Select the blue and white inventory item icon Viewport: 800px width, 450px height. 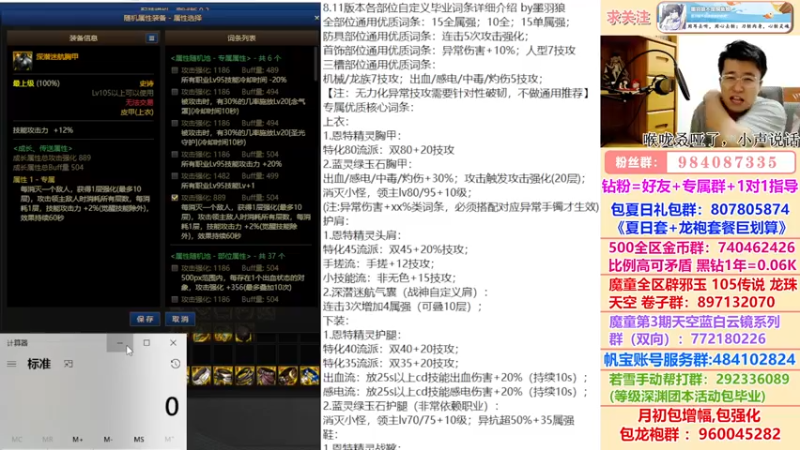coord(310,376)
